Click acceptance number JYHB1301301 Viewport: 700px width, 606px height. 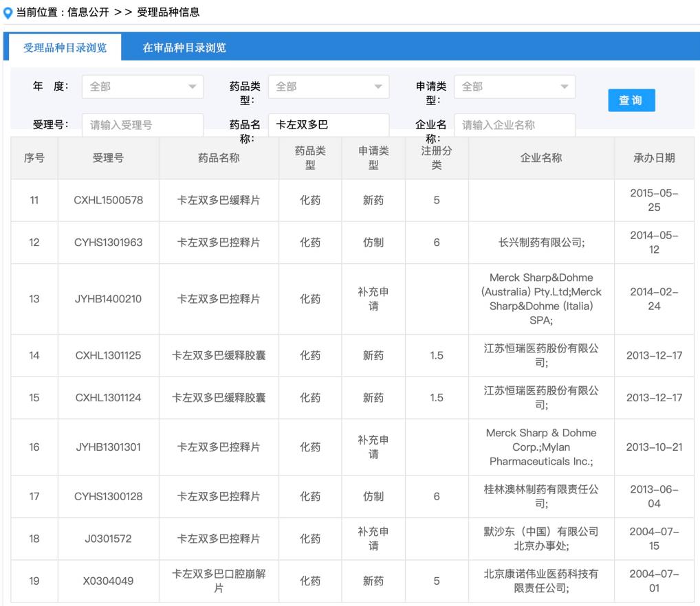[108, 447]
